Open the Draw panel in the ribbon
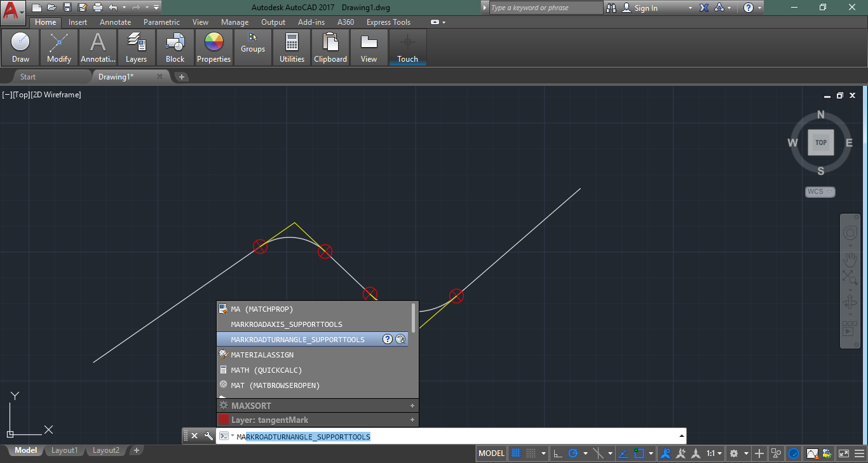Screen dimensions: 868x463 (x=20, y=48)
